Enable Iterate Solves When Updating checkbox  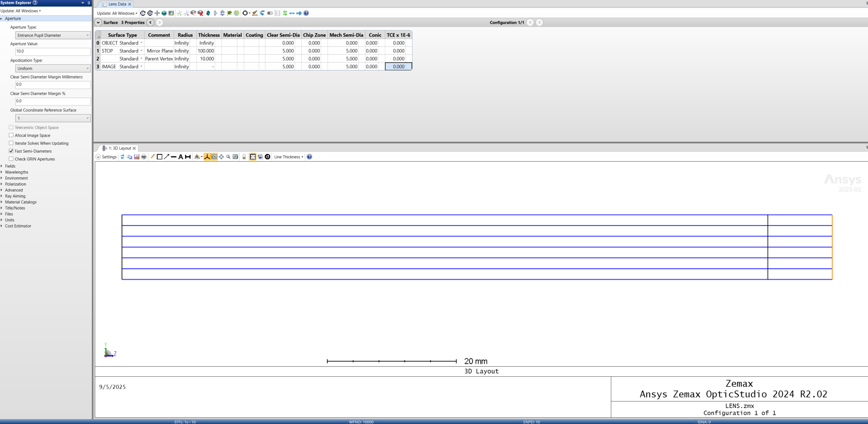(x=11, y=143)
